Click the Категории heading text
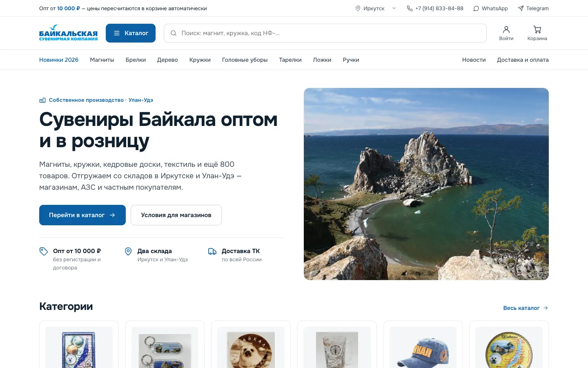588x368 pixels. 66,307
